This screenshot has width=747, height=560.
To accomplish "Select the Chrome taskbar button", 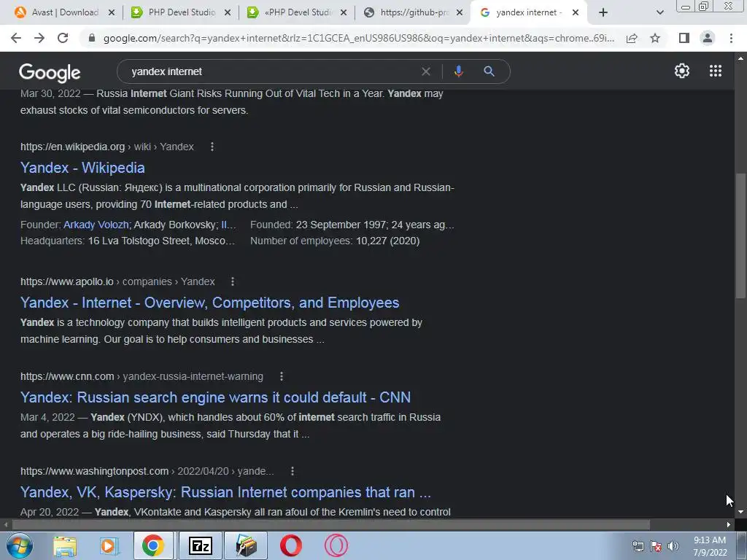I will (x=153, y=545).
